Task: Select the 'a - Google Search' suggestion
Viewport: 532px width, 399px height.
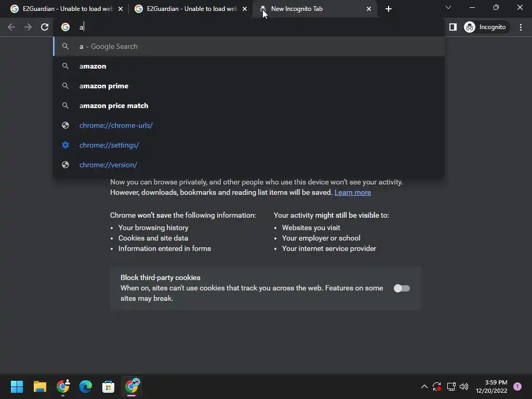Action: coord(249,46)
